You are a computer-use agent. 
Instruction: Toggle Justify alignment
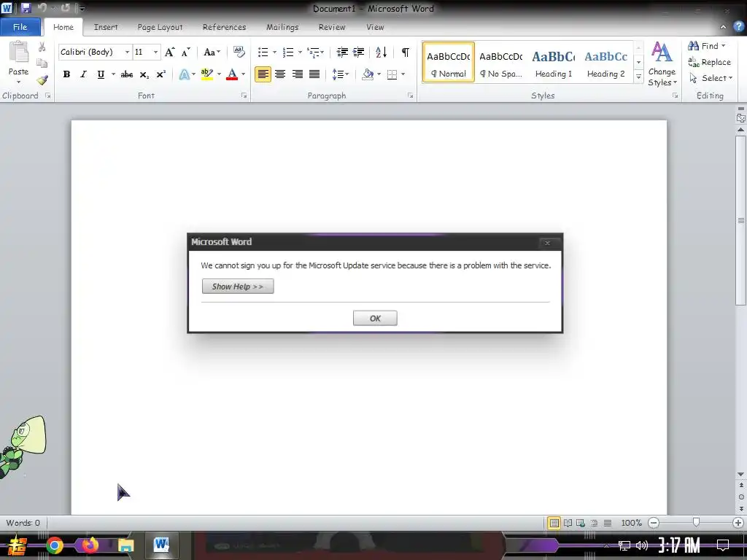click(314, 74)
